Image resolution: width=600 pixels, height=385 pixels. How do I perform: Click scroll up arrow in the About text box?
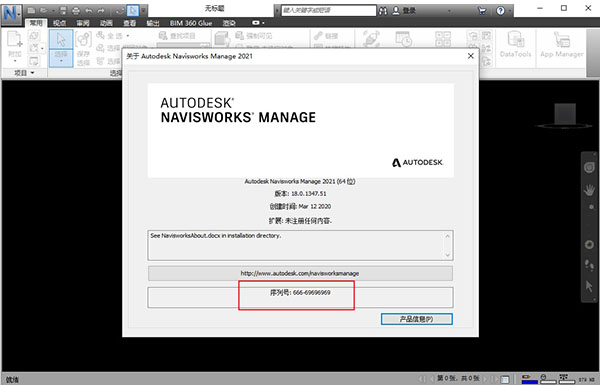coord(448,236)
